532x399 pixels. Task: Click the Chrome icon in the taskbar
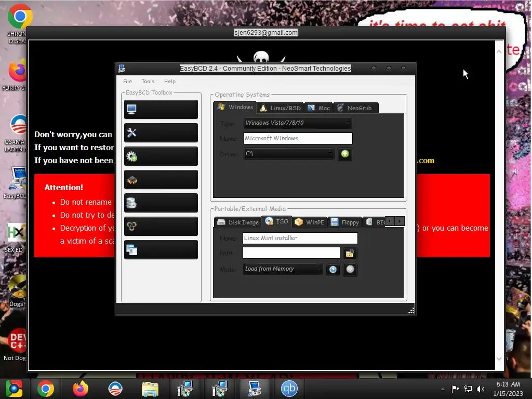point(46,389)
